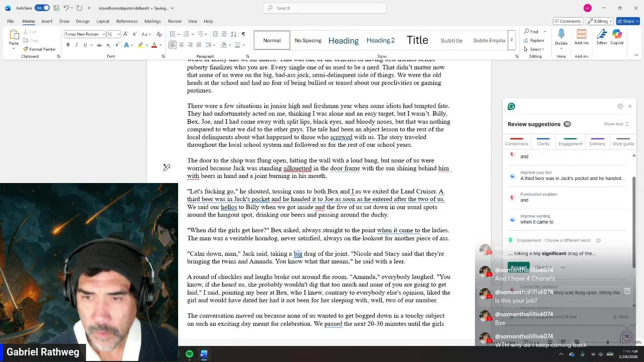Open the Add-ins gallery
The image size is (644, 362).
(x=581, y=37)
